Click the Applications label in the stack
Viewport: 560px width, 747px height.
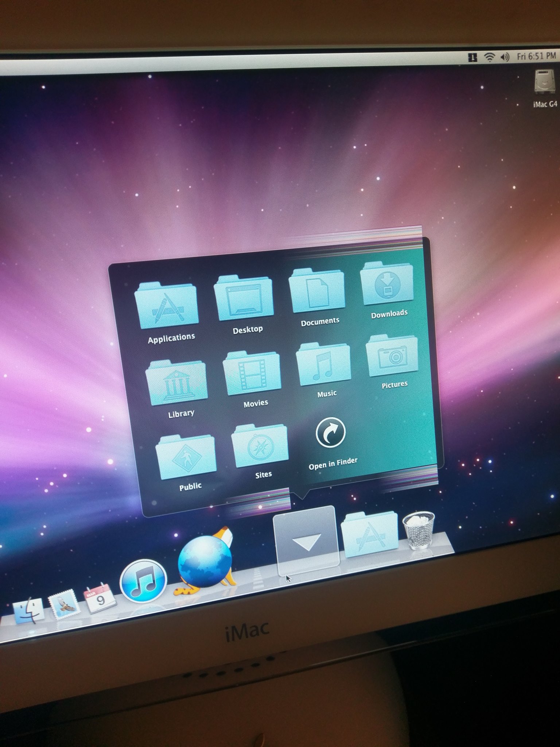coord(171,338)
